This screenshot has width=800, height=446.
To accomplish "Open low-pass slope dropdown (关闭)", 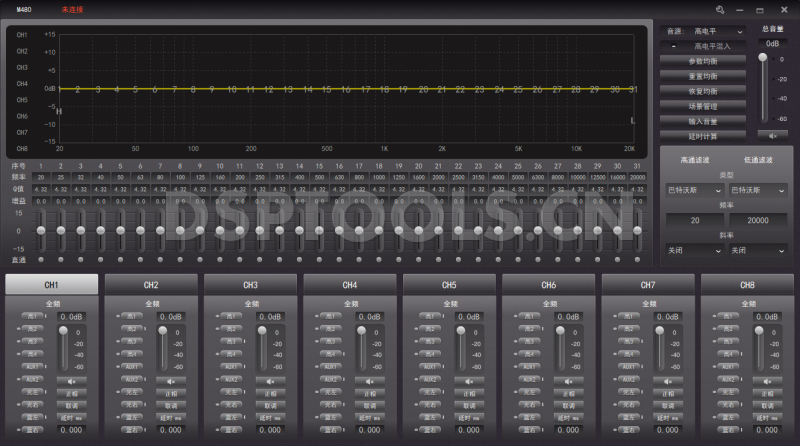I will click(758, 251).
